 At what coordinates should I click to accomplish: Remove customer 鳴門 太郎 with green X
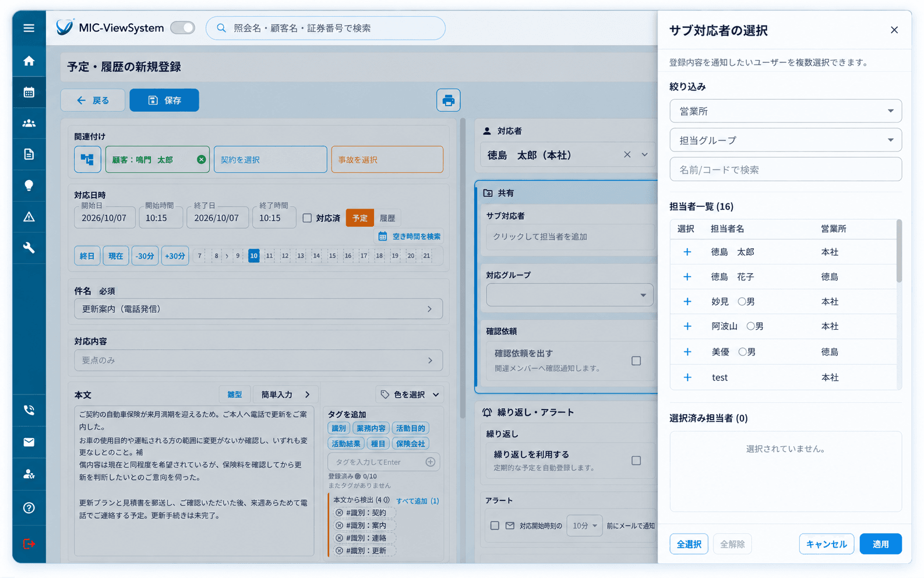pos(201,160)
